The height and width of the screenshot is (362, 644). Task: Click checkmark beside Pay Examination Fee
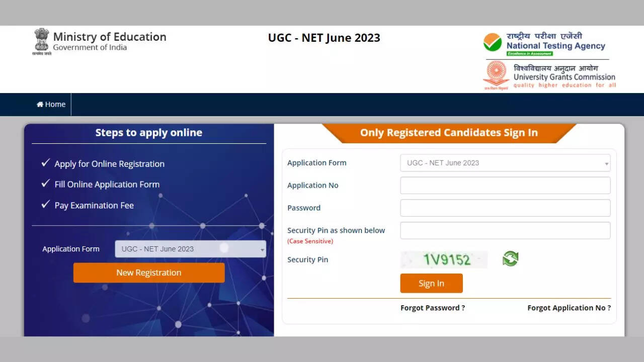click(x=46, y=204)
